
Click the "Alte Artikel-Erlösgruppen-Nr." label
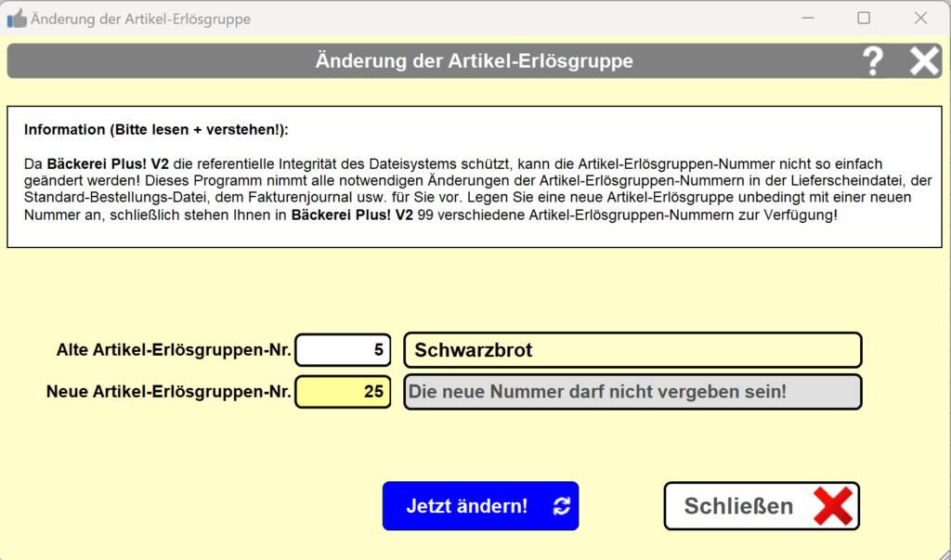point(174,351)
